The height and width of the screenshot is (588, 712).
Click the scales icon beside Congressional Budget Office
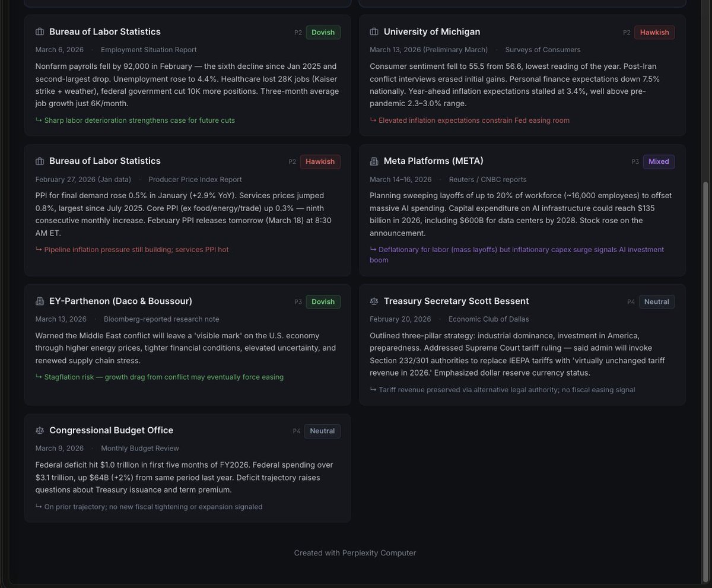[x=40, y=431]
